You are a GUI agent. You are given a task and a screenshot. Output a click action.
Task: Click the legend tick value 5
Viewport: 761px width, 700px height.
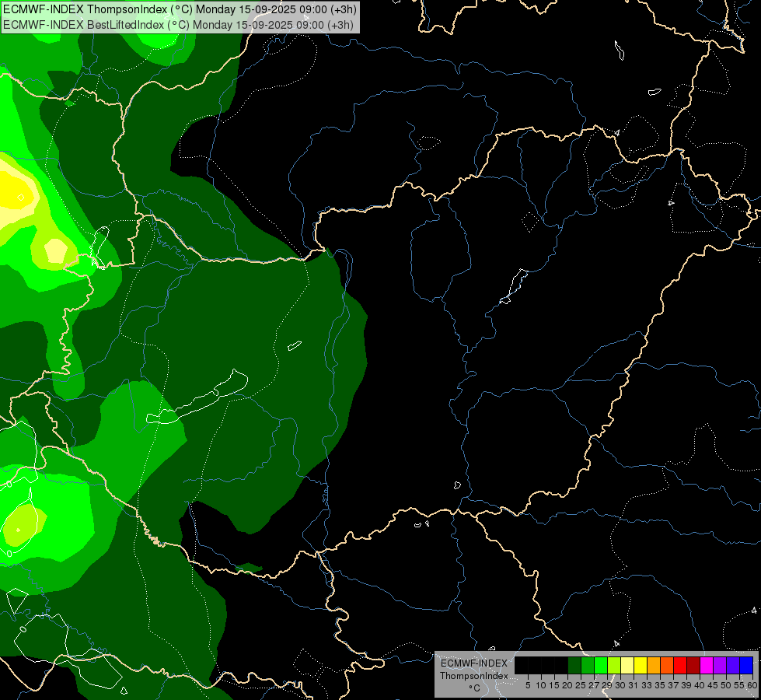coord(528,685)
